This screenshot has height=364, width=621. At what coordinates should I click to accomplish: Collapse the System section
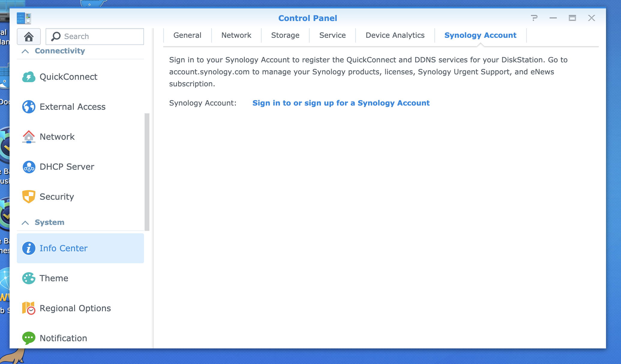point(25,222)
